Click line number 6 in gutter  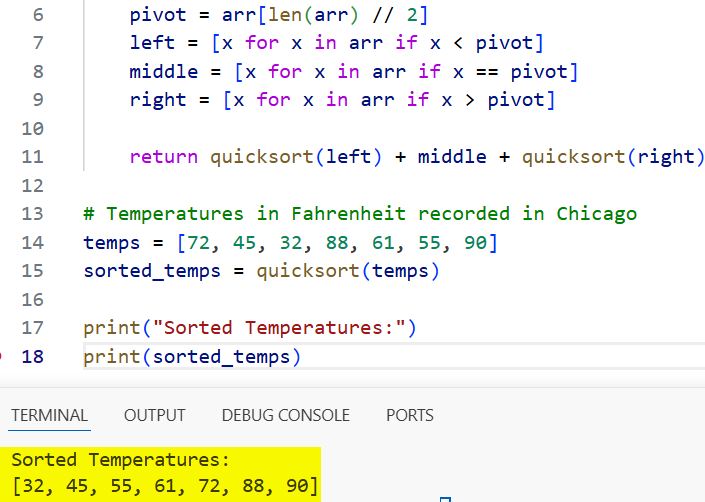(x=38, y=15)
